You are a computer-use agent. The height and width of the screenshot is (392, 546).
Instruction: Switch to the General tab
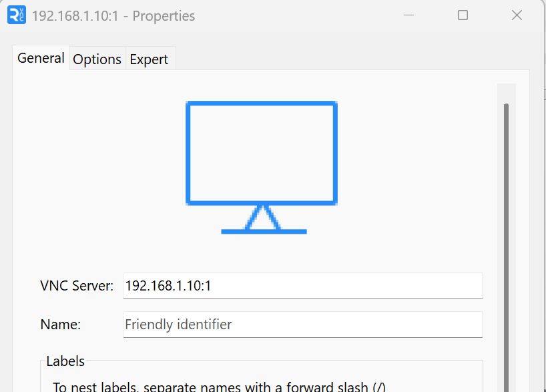point(41,58)
